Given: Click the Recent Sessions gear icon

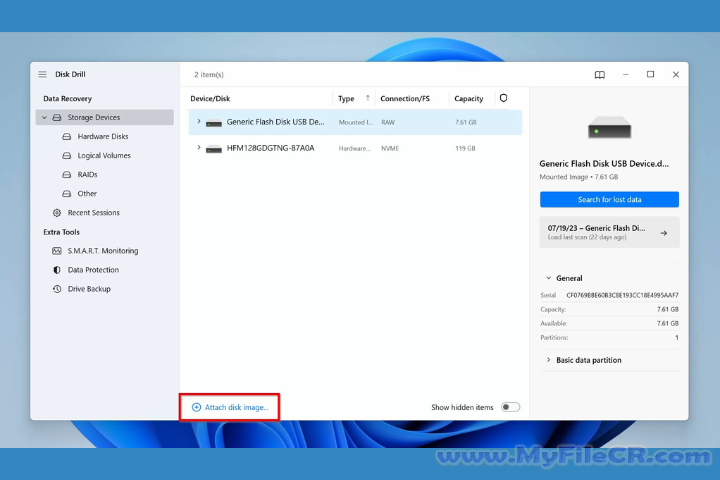Looking at the screenshot, I should (x=57, y=213).
